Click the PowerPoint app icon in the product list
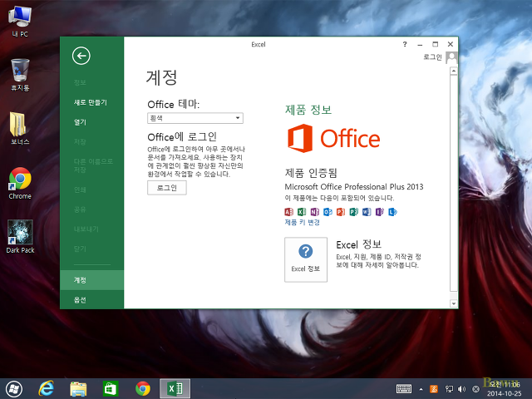The width and height of the screenshot is (532, 399). coord(341,212)
